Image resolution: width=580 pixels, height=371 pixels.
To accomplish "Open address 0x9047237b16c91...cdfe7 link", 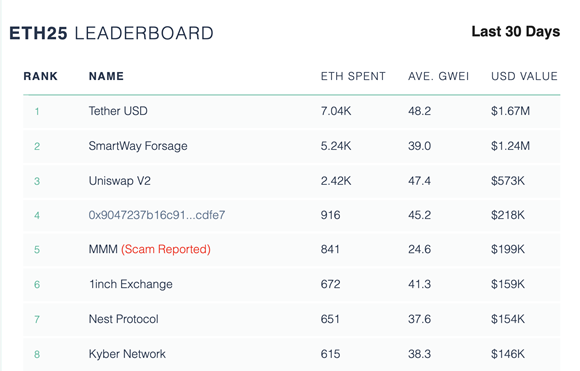I will (x=157, y=215).
